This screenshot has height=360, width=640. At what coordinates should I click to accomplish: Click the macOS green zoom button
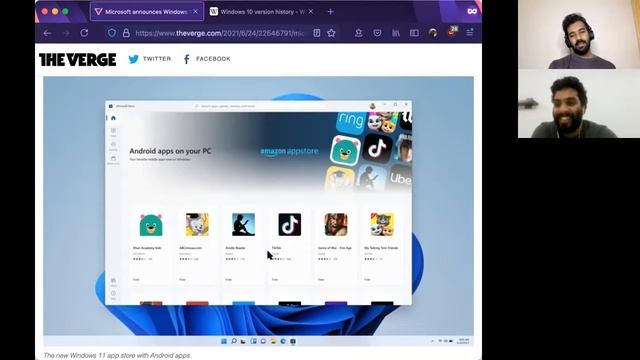pyautogui.click(x=65, y=11)
